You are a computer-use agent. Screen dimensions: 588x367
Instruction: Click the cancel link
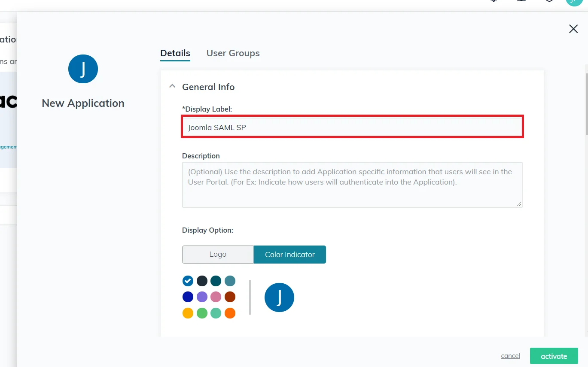pyautogui.click(x=510, y=356)
